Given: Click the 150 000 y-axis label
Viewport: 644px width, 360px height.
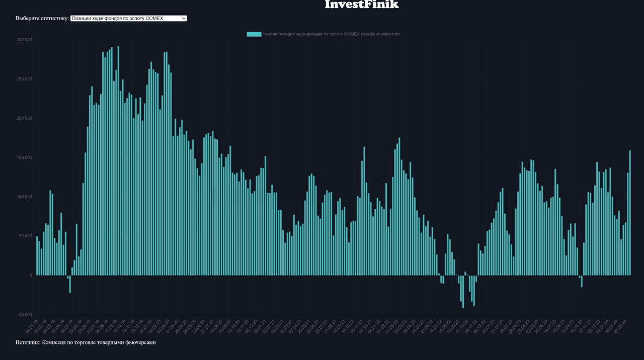Looking at the screenshot, I should [24, 157].
